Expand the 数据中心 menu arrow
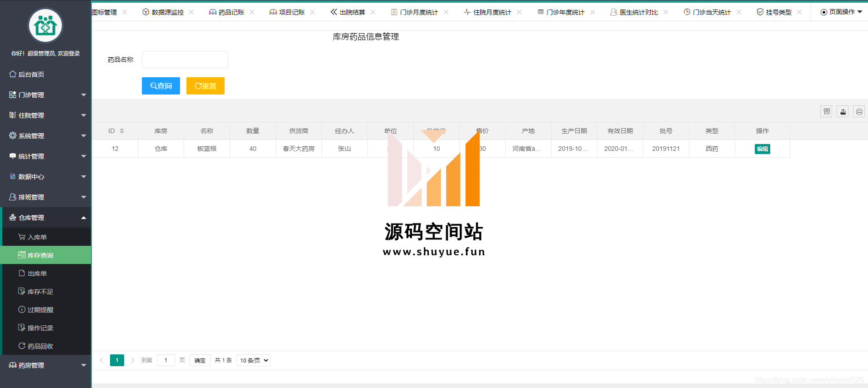Image resolution: width=868 pixels, height=388 pixels. (83, 177)
